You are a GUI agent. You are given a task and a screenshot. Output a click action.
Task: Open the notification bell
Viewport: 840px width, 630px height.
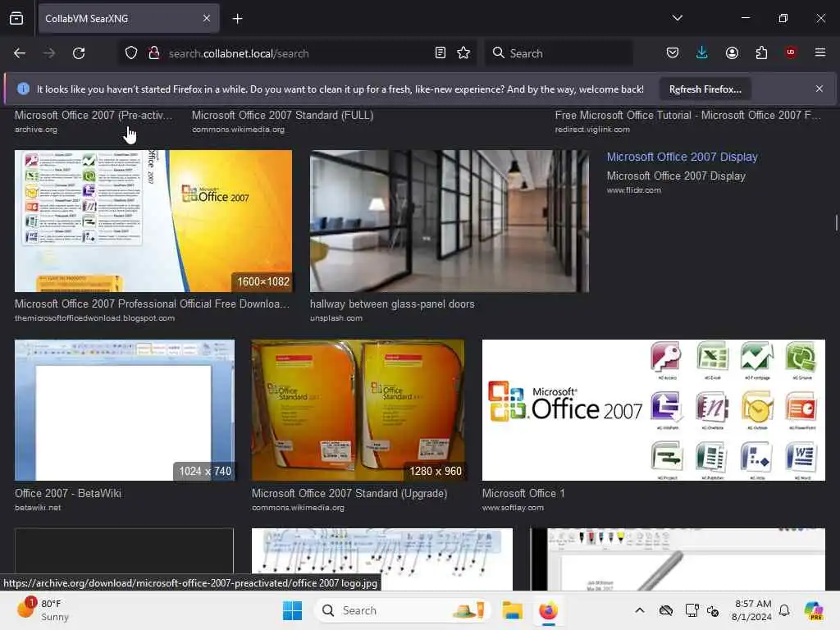click(784, 610)
